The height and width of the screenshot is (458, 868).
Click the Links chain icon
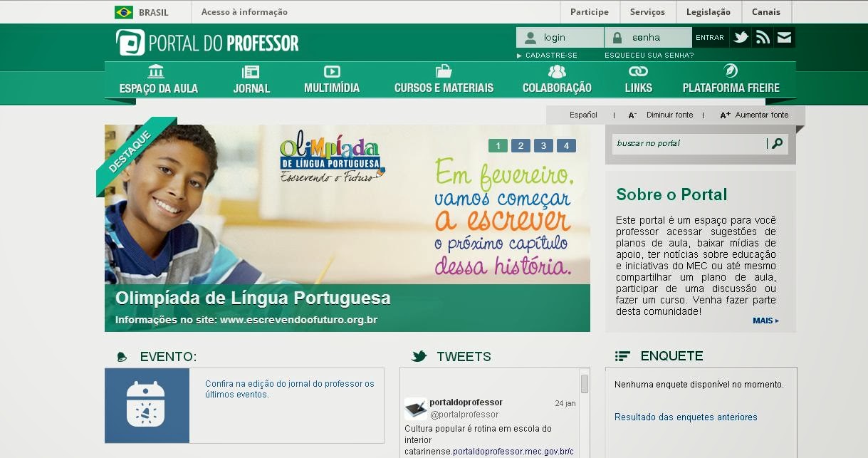[x=638, y=71]
